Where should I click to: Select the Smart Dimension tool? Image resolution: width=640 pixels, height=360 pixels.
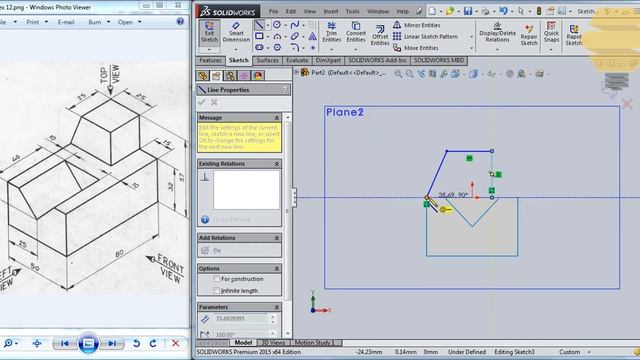[236, 32]
